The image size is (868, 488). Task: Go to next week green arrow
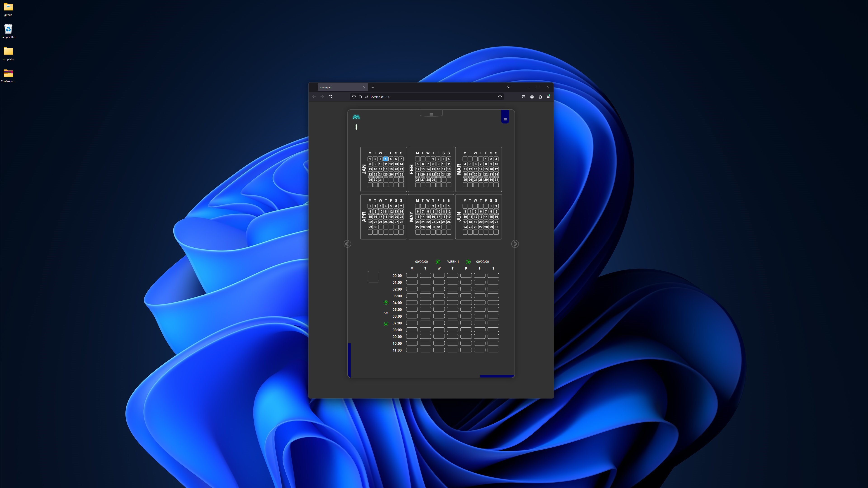pos(468,262)
